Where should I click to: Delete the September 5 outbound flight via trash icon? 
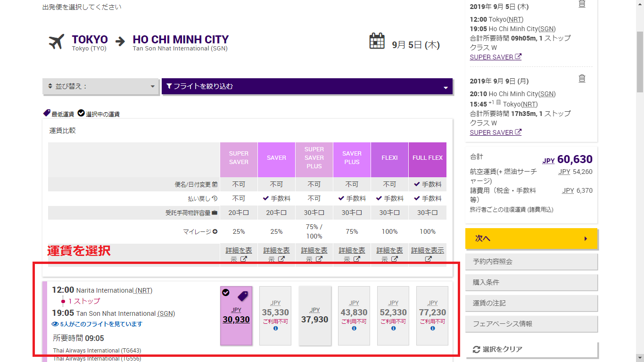pyautogui.click(x=582, y=4)
